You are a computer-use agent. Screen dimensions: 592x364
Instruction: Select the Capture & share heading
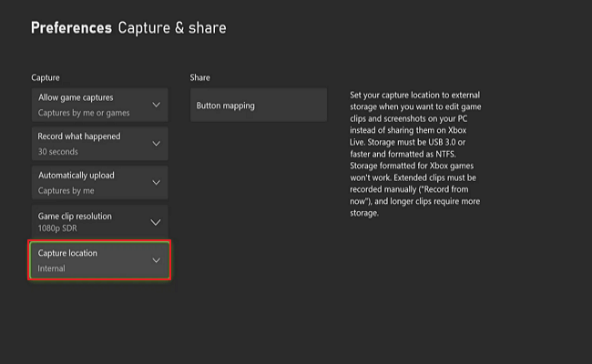tap(172, 27)
